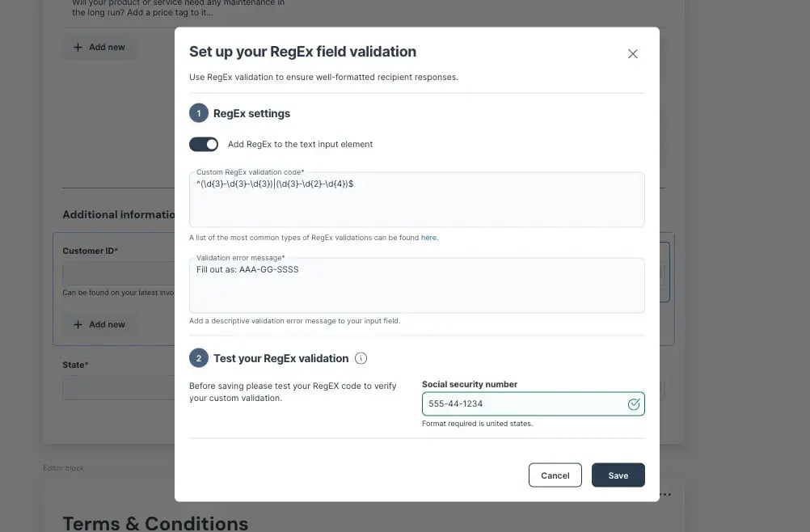The image size is (810, 532).
Task: Click Add new below the Customer ID field
Action: [x=100, y=323]
